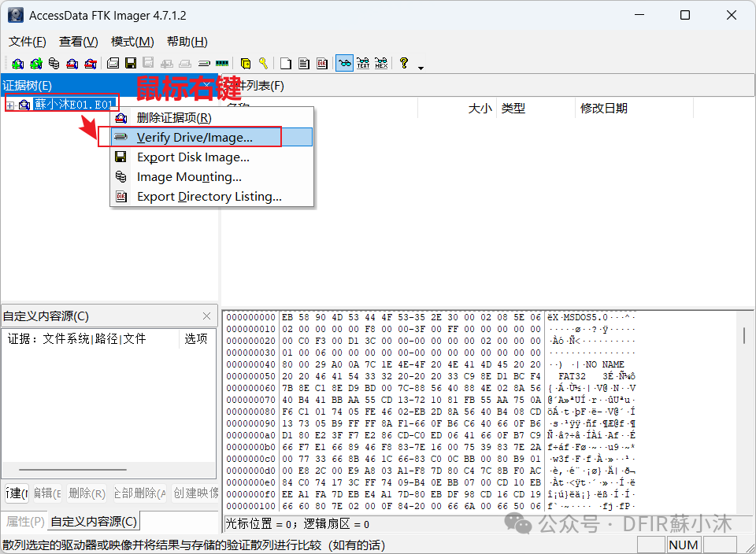This screenshot has width=756, height=554.
Task: Click the Create Disk Image toolbar icon
Action: [113, 63]
